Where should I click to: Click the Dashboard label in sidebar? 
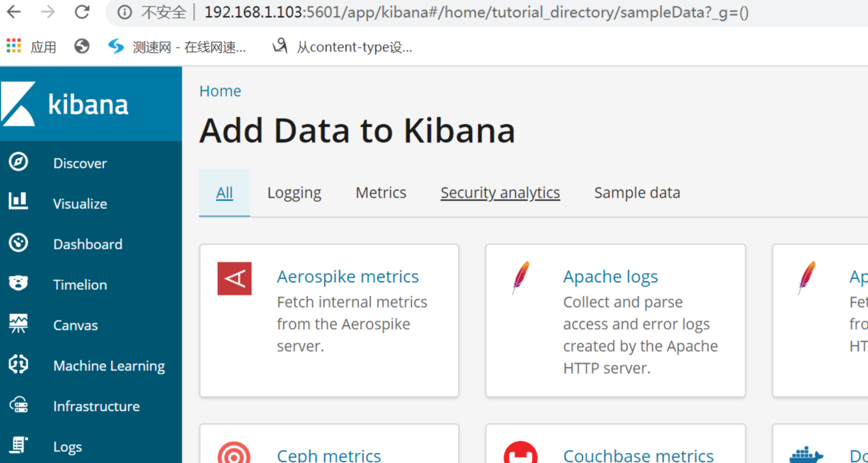coord(88,245)
